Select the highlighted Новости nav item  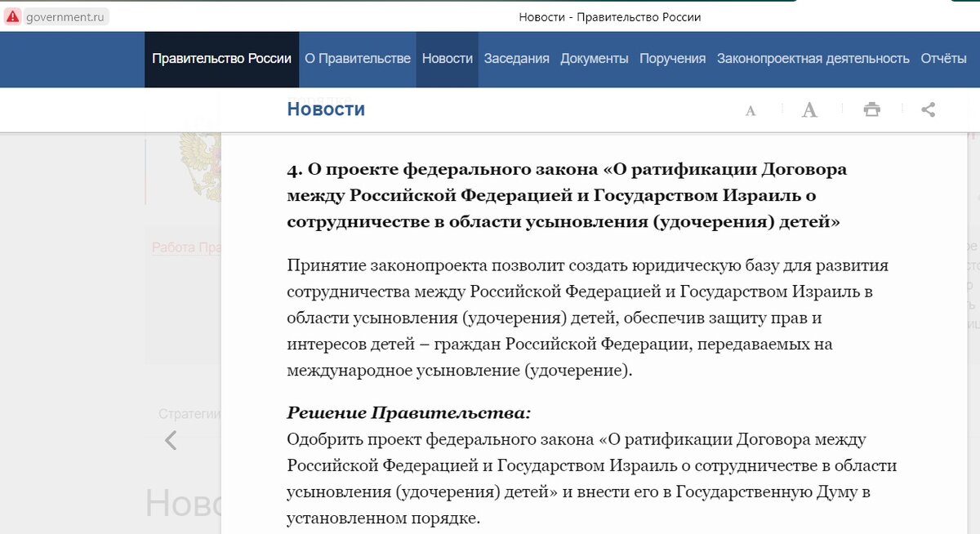click(x=447, y=59)
